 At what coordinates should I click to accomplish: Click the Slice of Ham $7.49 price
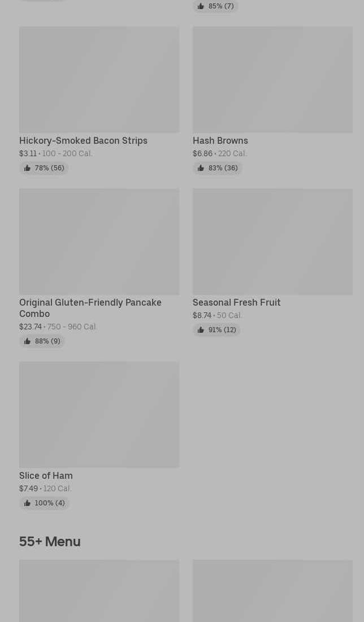(x=28, y=488)
